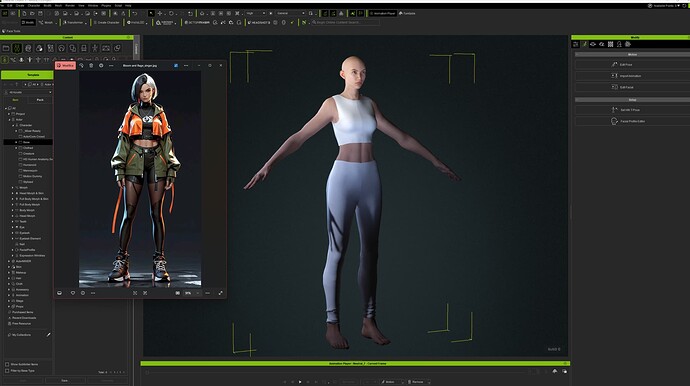Open the Plugins menu
690x386 pixels.
[x=106, y=6]
